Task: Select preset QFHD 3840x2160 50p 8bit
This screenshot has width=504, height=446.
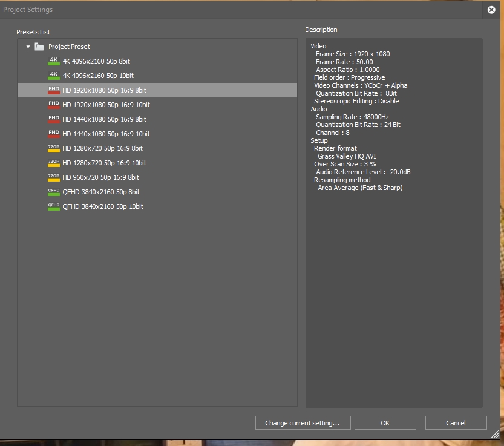Action: click(157, 192)
